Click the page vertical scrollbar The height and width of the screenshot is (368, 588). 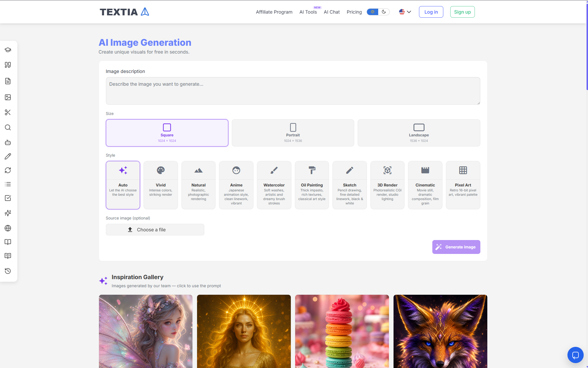pos(587,46)
